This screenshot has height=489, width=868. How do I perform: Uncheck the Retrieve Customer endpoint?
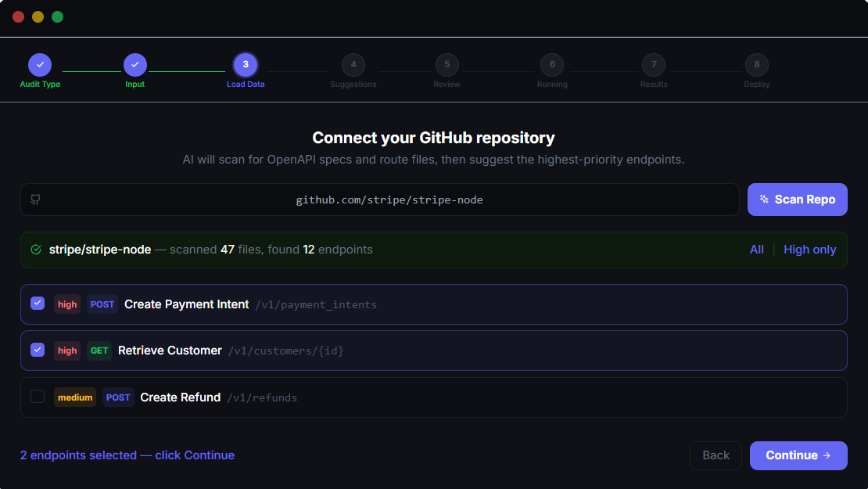pos(38,350)
